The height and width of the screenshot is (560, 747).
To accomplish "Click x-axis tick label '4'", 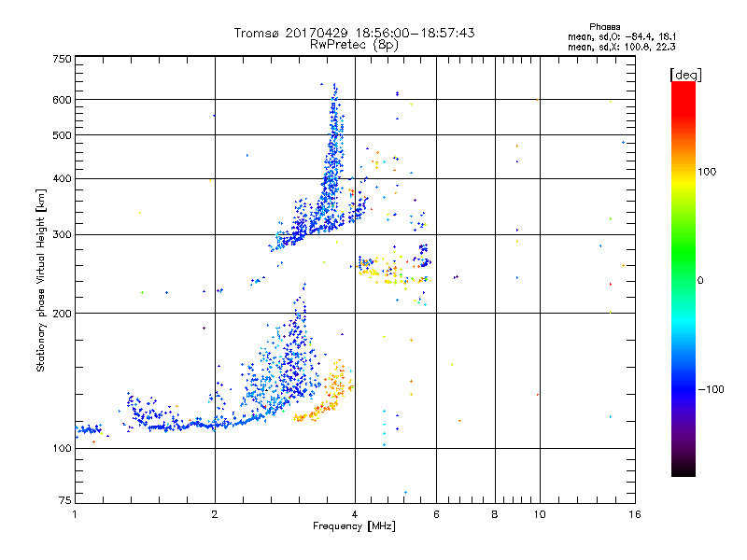I will [x=355, y=514].
